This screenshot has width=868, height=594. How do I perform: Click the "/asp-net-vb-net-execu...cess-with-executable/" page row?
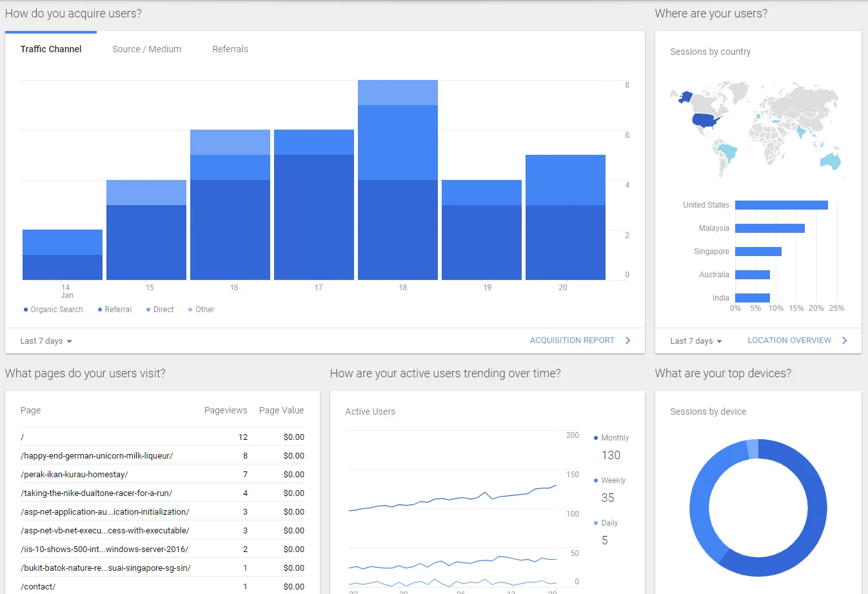click(x=163, y=531)
